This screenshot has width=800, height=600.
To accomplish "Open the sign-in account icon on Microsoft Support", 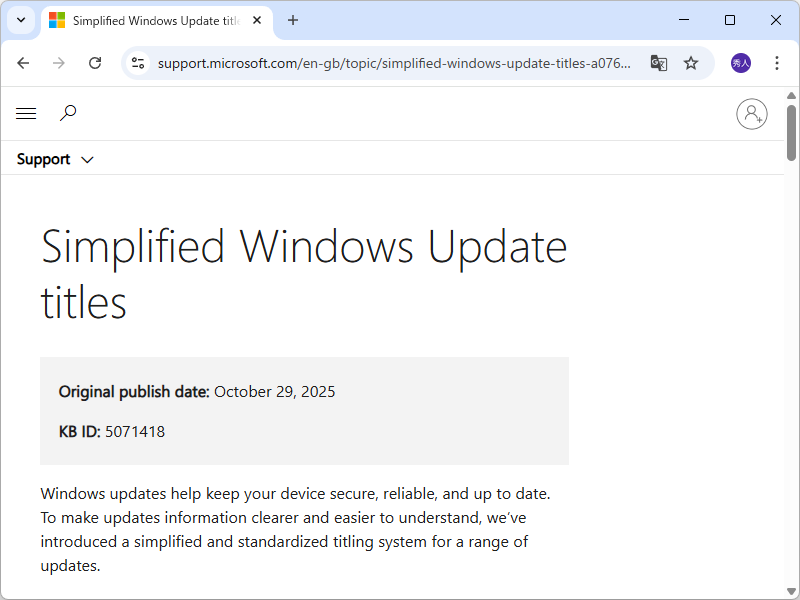I will pyautogui.click(x=752, y=113).
